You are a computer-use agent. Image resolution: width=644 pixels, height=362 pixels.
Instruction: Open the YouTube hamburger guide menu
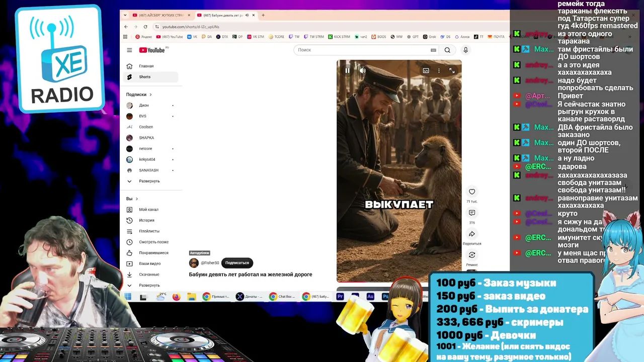(129, 50)
